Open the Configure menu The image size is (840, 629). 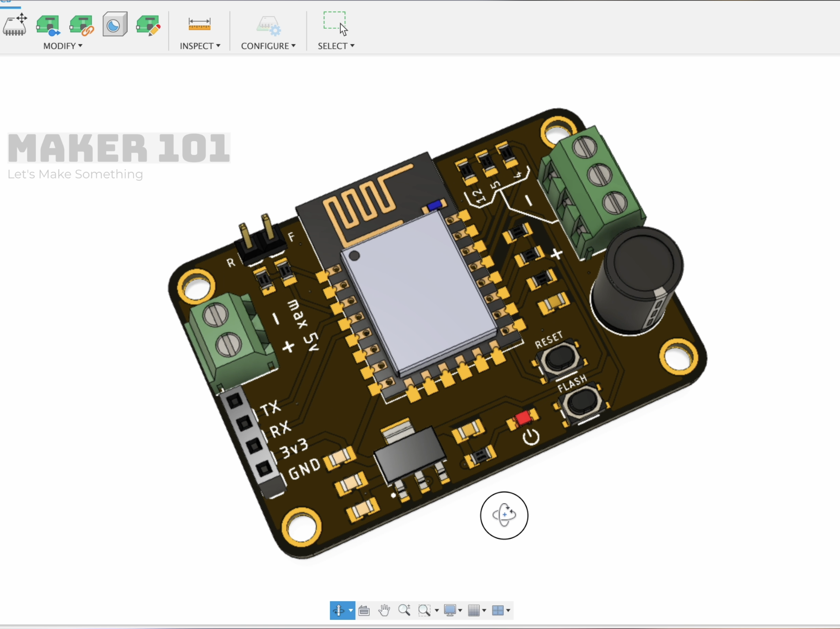pyautogui.click(x=268, y=46)
